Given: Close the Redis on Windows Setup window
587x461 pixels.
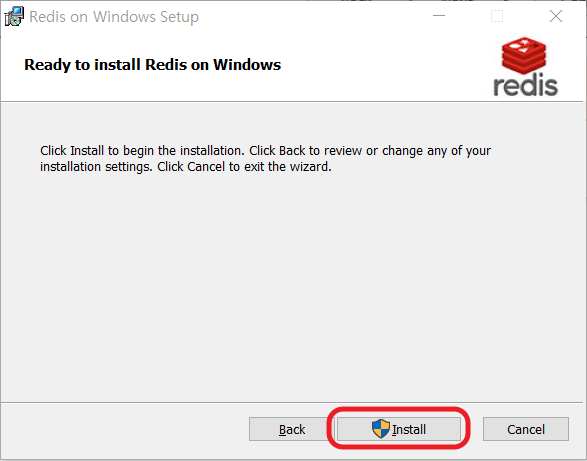Looking at the screenshot, I should tap(556, 16).
